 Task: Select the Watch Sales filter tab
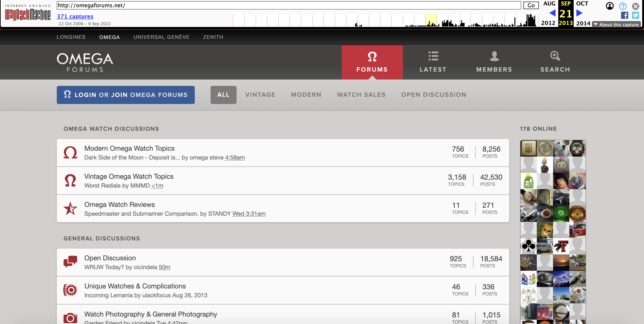361,95
